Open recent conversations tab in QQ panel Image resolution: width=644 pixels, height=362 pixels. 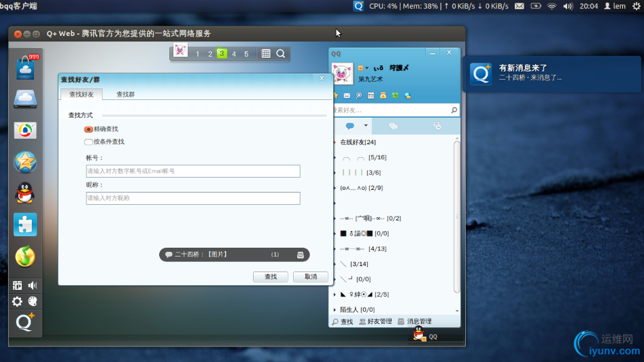click(x=437, y=126)
